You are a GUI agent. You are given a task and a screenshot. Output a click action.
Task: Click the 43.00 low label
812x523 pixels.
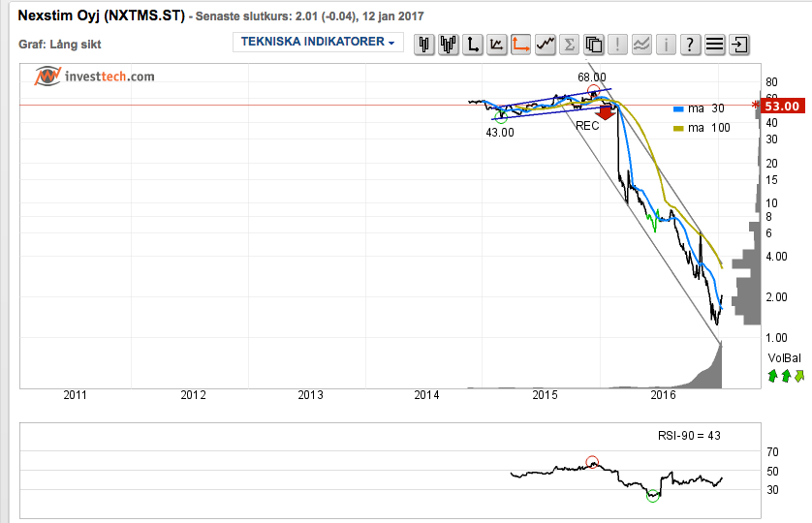pyautogui.click(x=500, y=133)
